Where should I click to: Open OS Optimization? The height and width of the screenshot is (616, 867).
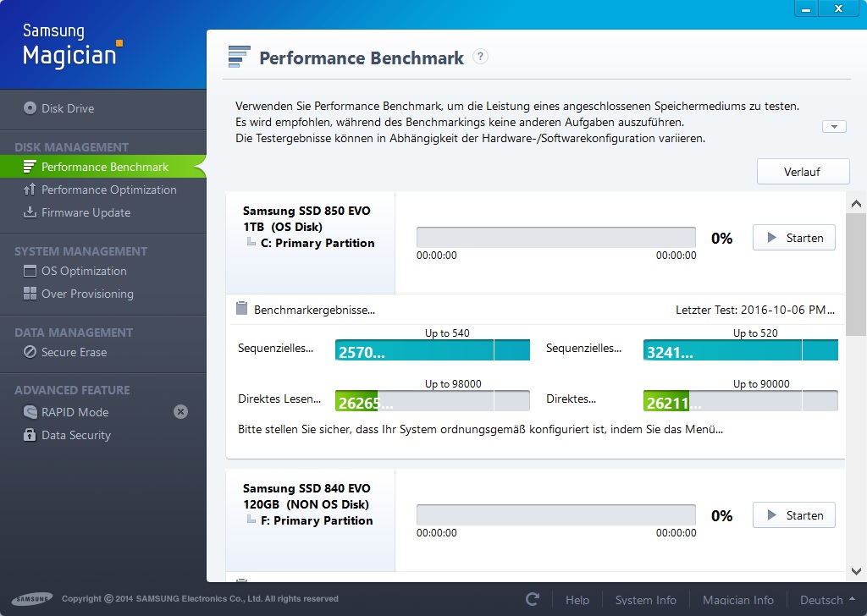[x=84, y=272]
